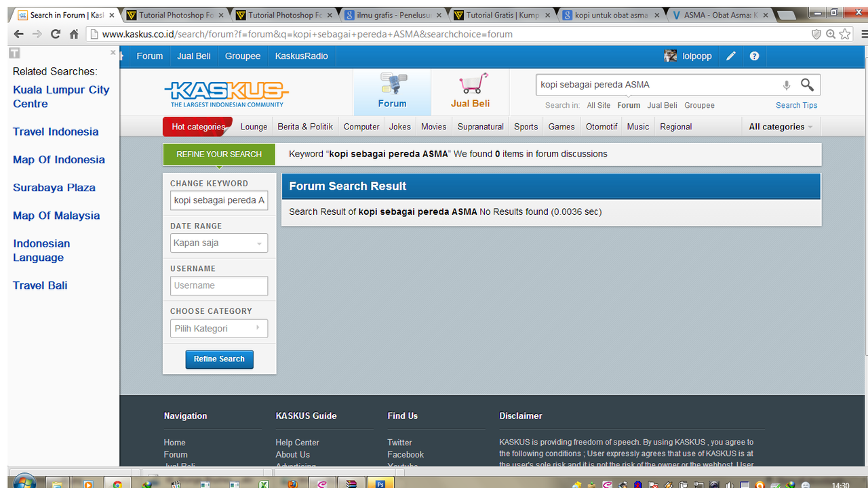Screen dimensions: 868x488
Task: Open the Otomotif category
Action: (601, 127)
